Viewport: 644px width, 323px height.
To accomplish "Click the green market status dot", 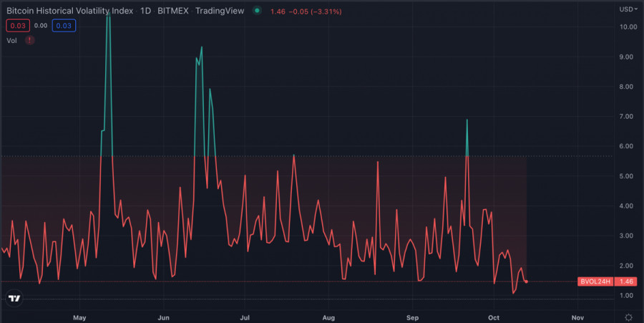I will 256,11.
